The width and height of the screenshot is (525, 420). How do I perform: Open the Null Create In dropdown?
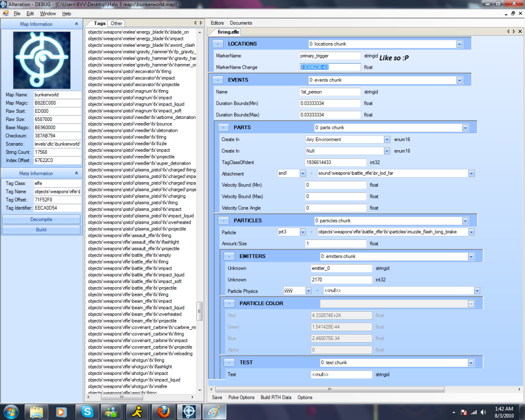387,151
